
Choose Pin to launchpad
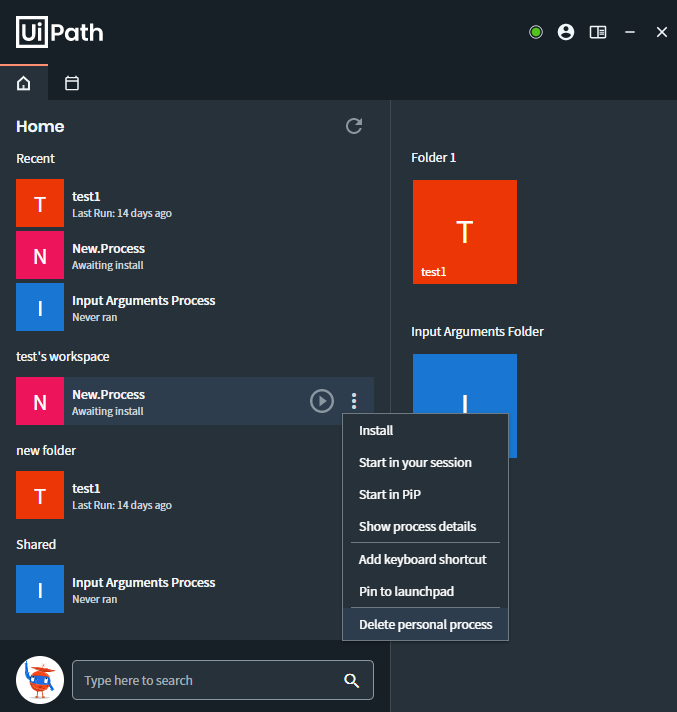click(425, 591)
